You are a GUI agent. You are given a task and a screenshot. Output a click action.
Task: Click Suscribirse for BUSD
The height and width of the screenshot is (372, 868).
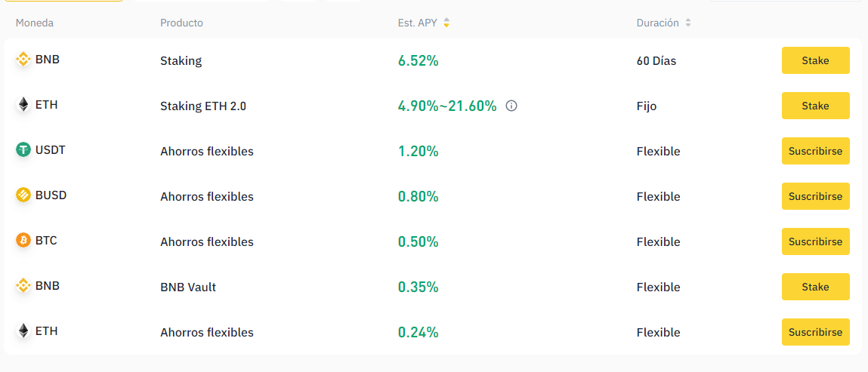(x=815, y=196)
